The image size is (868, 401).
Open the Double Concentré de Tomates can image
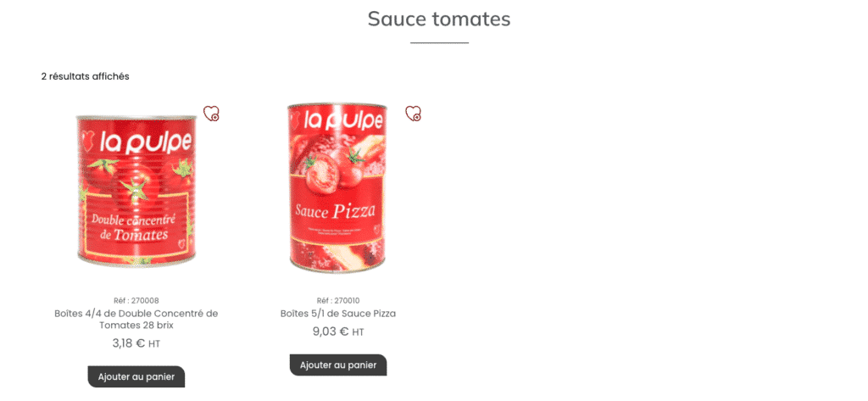point(136,191)
